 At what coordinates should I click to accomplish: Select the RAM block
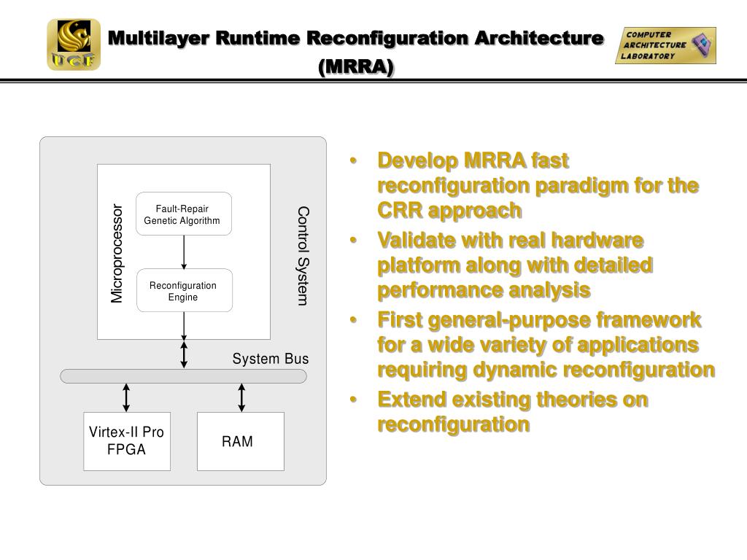(240, 441)
